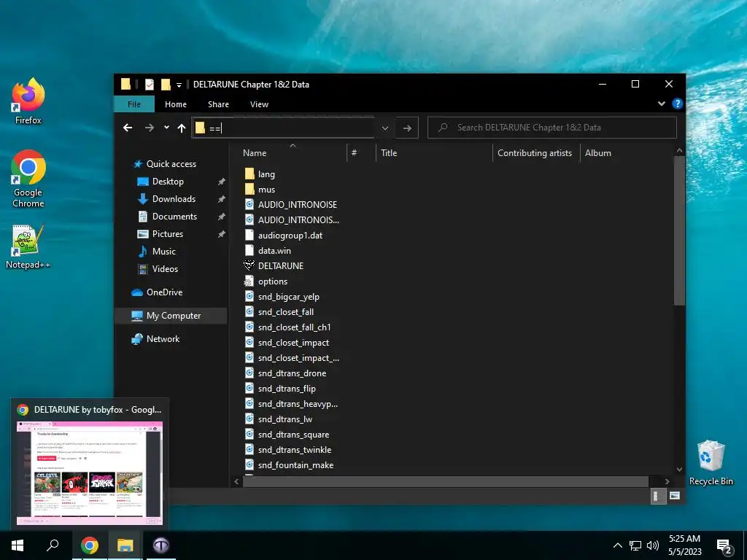The height and width of the screenshot is (560, 747).
Task: Expand address bar history dropdown
Action: point(385,128)
